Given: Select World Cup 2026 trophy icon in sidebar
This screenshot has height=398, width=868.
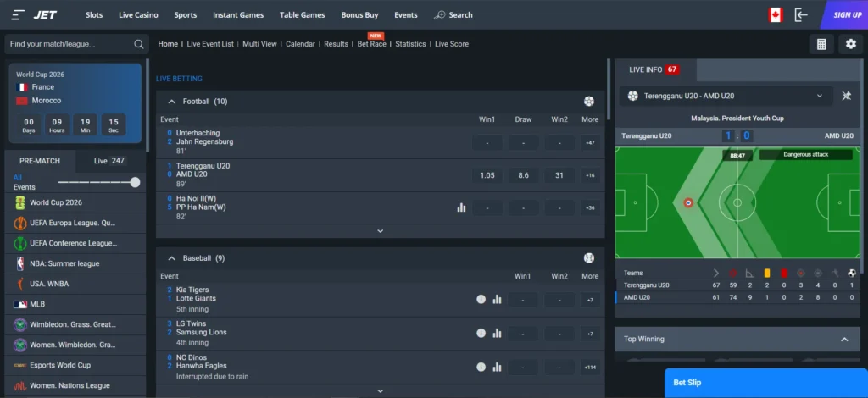Looking at the screenshot, I should click(20, 203).
